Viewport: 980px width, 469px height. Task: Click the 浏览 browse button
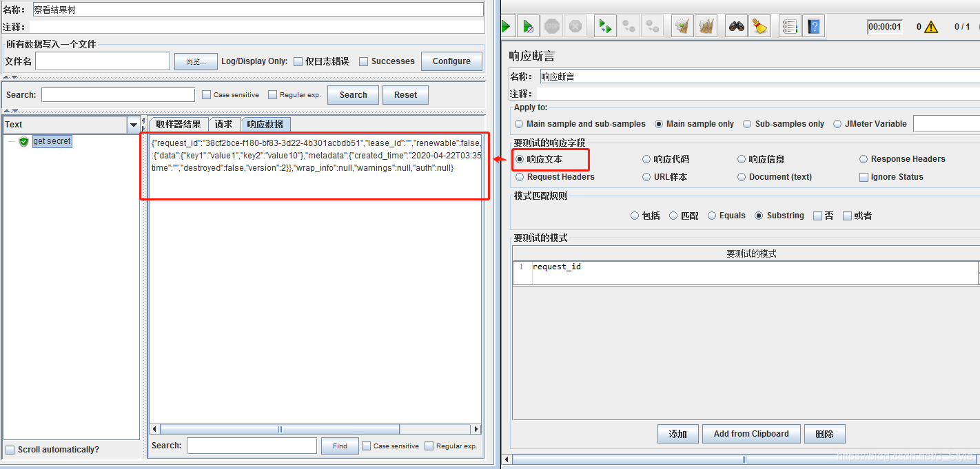(196, 61)
